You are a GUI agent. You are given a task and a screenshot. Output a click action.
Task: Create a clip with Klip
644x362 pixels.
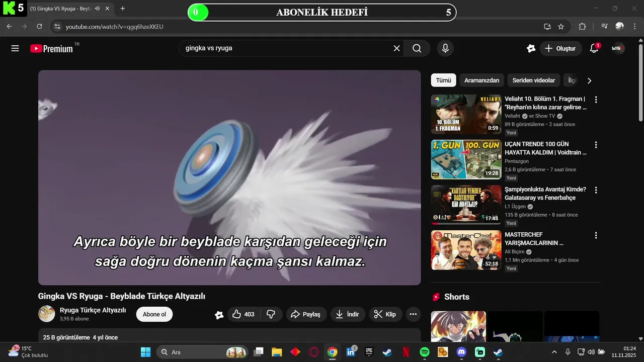(x=385, y=314)
